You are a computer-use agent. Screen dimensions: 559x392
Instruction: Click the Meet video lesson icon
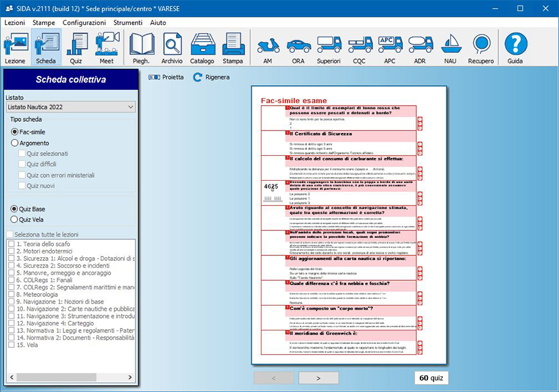(107, 48)
